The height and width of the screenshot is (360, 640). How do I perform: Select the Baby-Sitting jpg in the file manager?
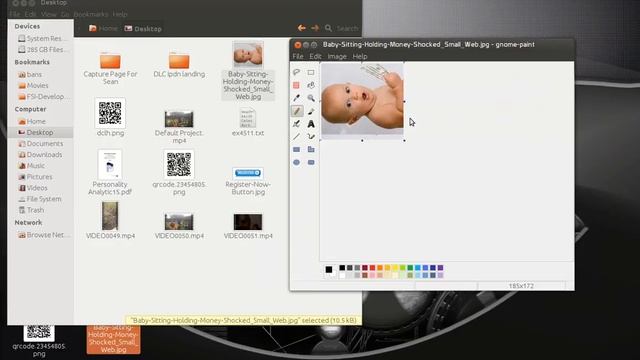[248, 71]
